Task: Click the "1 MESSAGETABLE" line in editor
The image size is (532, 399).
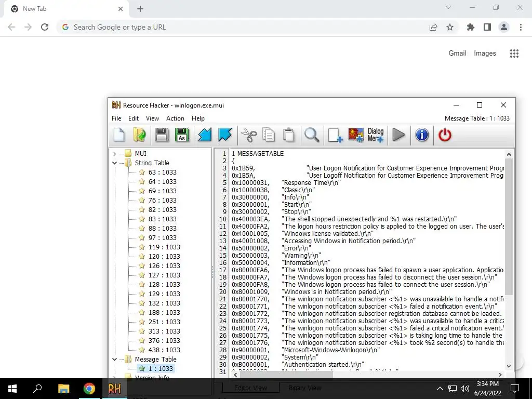Action: [258, 154]
